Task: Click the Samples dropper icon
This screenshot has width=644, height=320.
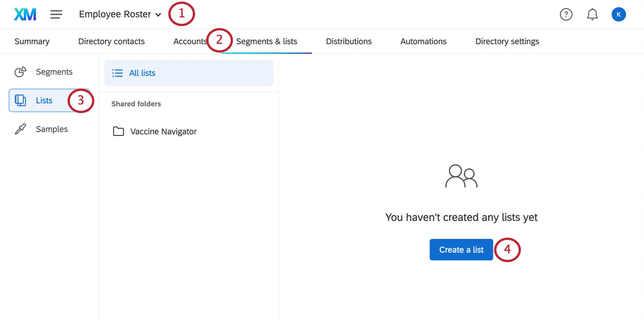Action: [x=20, y=129]
